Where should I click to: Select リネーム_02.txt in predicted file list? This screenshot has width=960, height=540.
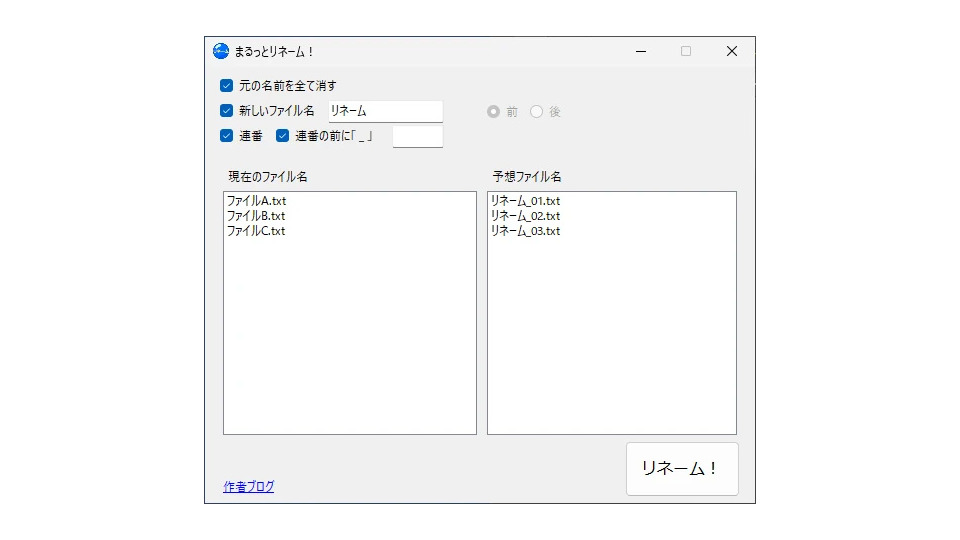pyautogui.click(x=525, y=216)
